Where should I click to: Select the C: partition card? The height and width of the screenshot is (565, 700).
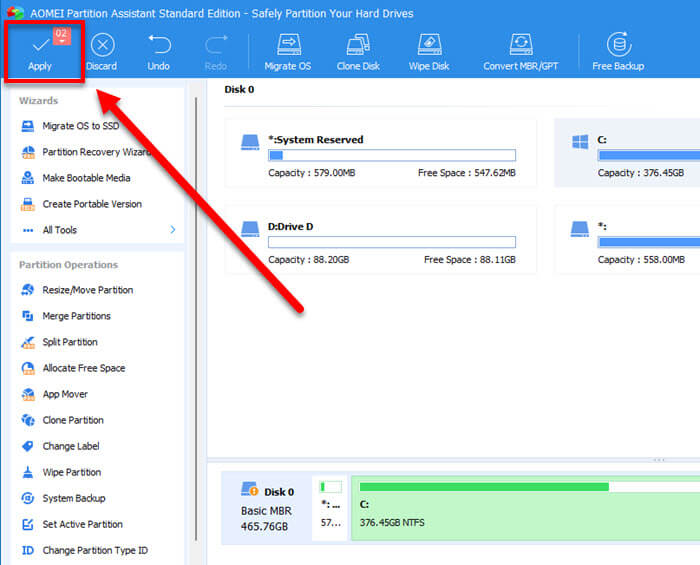(627, 153)
